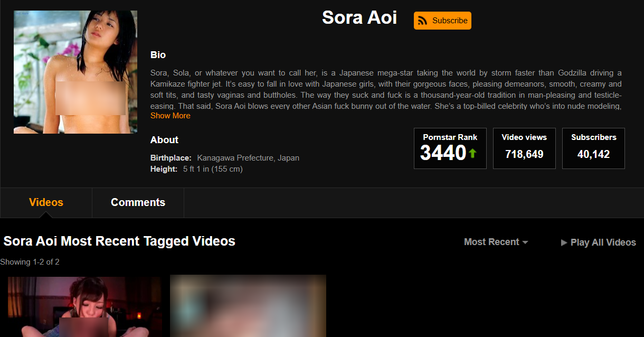The width and height of the screenshot is (644, 337).
Task: Click the Bio section heading
Action: pyautogui.click(x=158, y=55)
